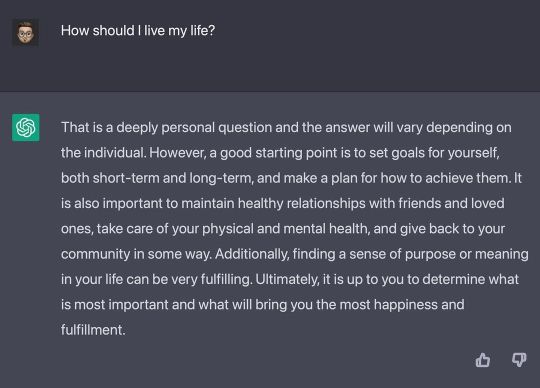Screen dimensions: 540x388
Task: Click the green ChatGPT logo avatar
Action: (x=26, y=127)
